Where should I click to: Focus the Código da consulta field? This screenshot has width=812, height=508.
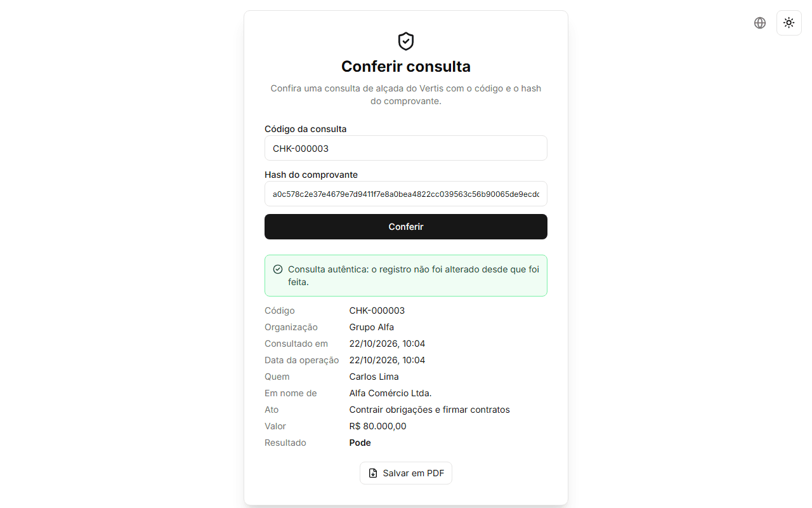406,148
